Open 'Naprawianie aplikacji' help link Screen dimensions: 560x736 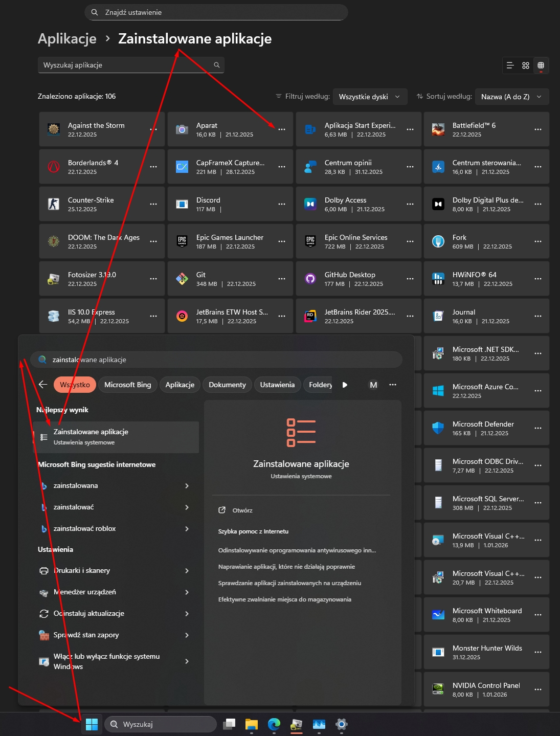pos(286,567)
